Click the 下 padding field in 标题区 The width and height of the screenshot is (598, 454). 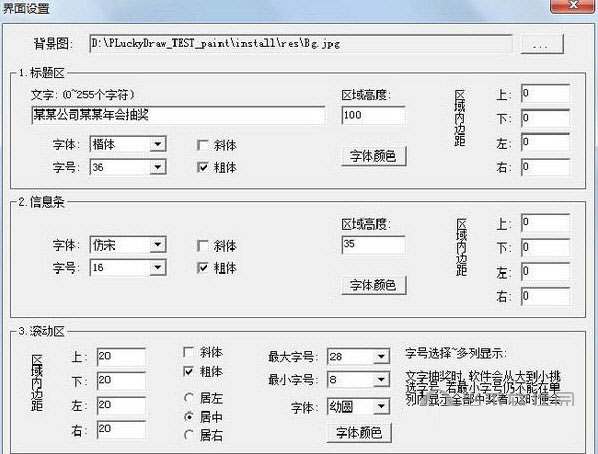pos(545,118)
